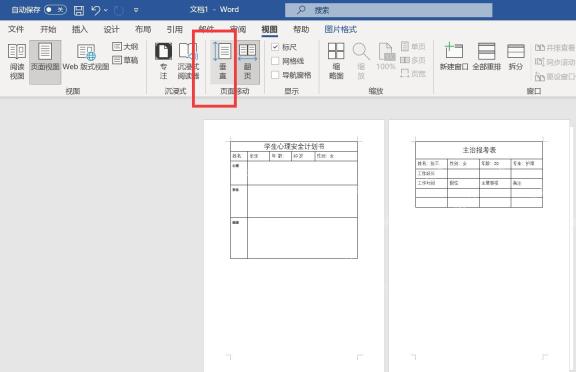This screenshot has width=576, height=372.
Task: Click 并排查看 view side by side
Action: click(x=555, y=48)
